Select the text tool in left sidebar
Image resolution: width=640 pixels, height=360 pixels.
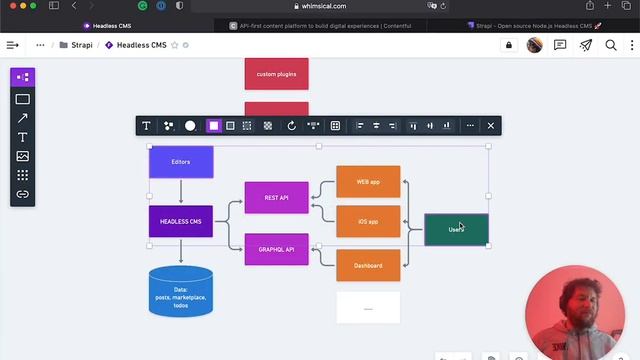point(22,137)
